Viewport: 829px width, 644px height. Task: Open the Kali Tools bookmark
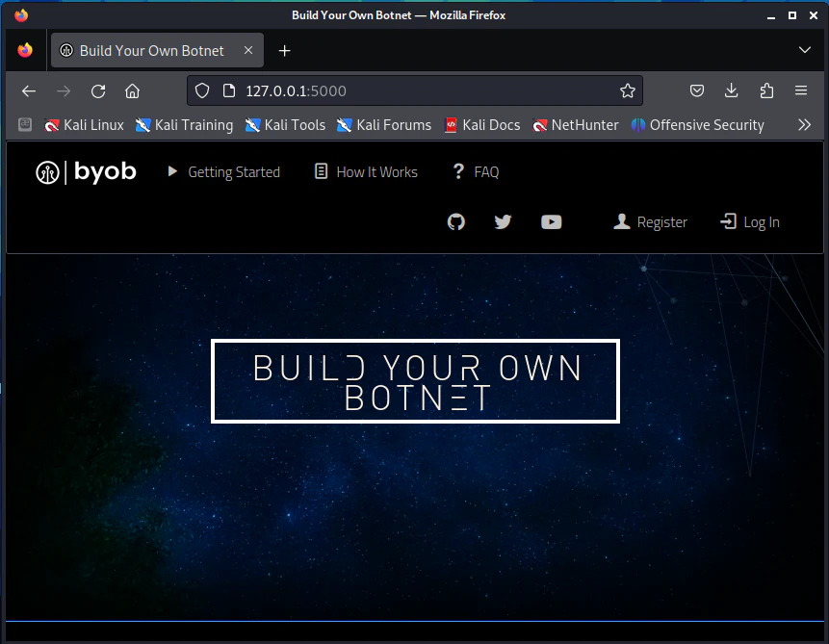(285, 125)
